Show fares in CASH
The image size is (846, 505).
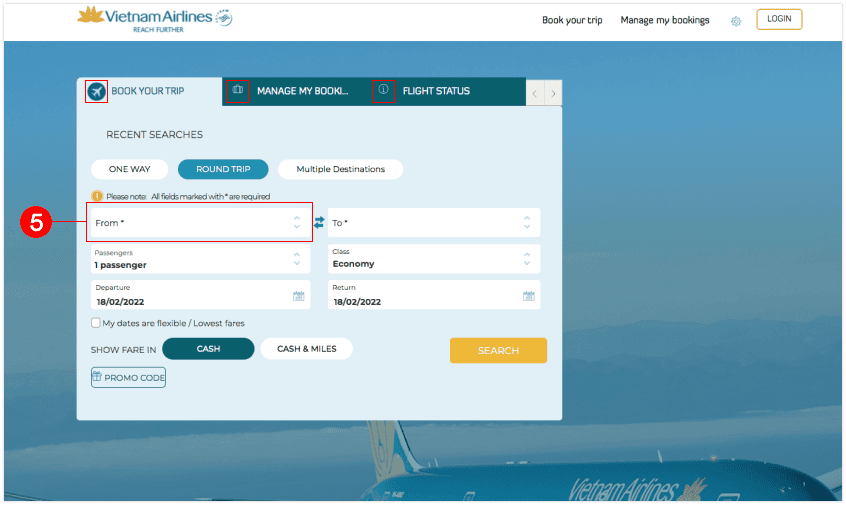[208, 349]
